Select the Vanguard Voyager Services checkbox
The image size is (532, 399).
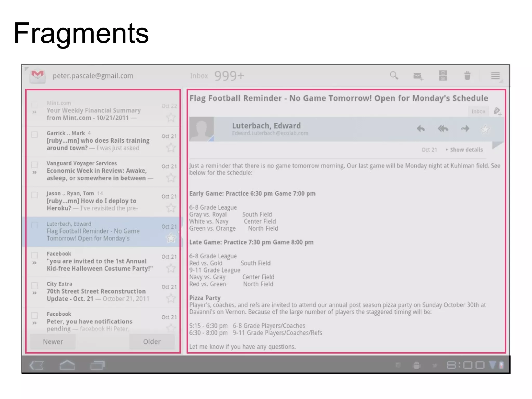(35, 165)
